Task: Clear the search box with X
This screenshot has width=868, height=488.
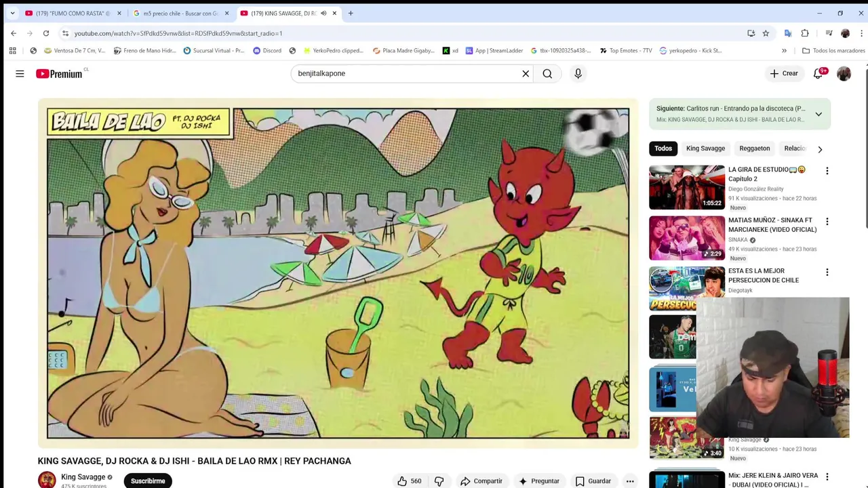Action: click(x=525, y=74)
